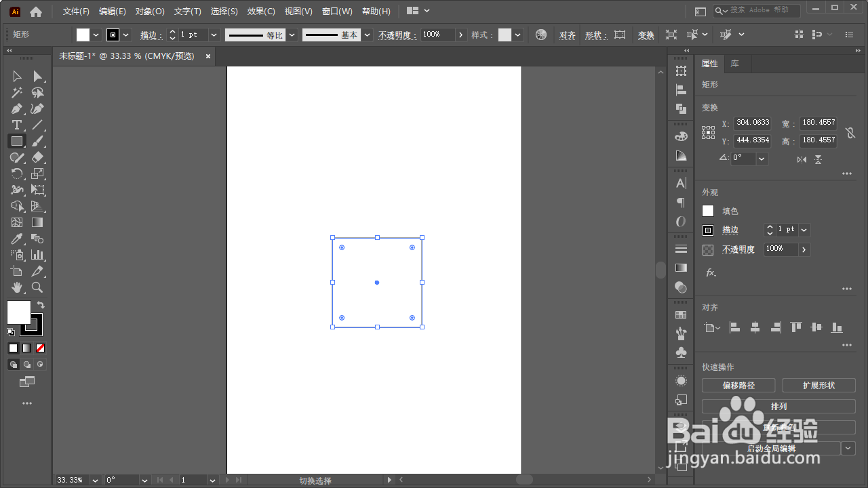Select the Pen tool
The height and width of the screenshot is (488, 868).
pos(17,109)
